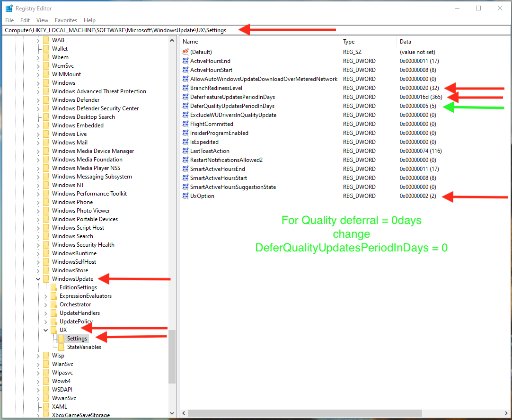Expand the Windows NT key
This screenshot has width=512, height=420.
38,185
